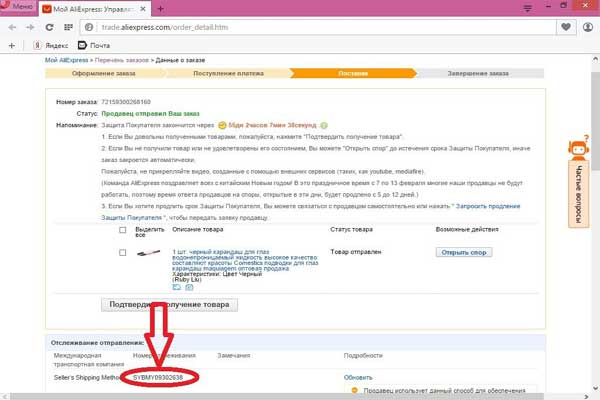
Task: Click the Товар отправлен status text
Action: pos(356,251)
